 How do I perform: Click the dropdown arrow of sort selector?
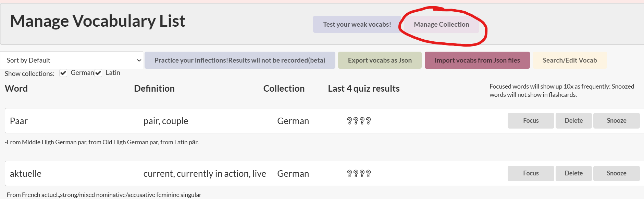(139, 60)
